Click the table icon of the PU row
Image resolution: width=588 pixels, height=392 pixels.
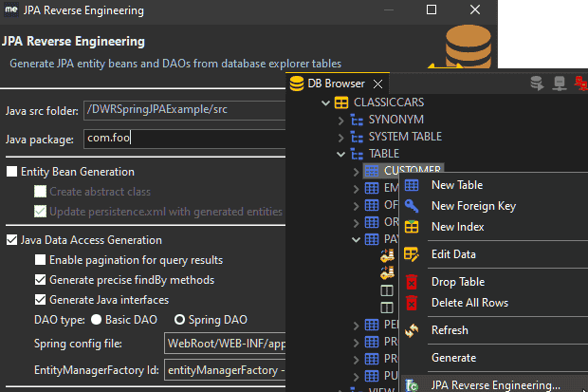[x=372, y=376]
